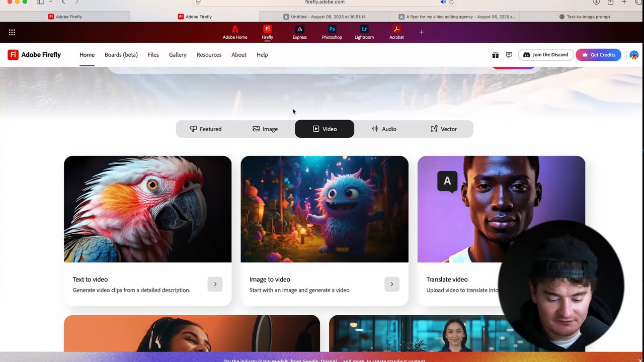Go back with Safari back arrow
Image resolution: width=644 pixels, height=362 pixels.
click(x=63, y=2)
